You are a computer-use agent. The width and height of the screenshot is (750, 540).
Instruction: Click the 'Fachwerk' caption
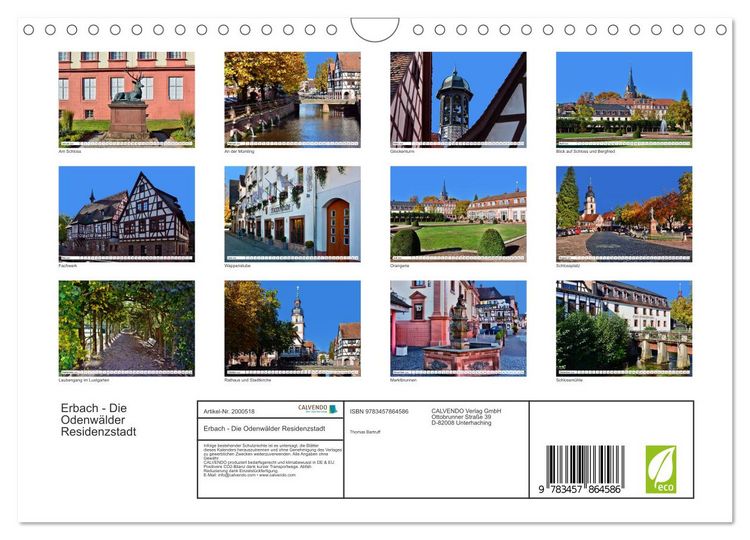point(67,265)
